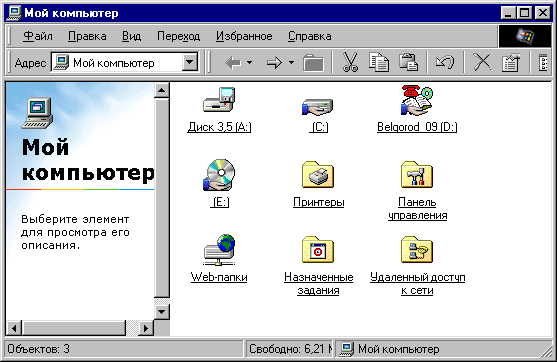The width and height of the screenshot is (557, 362).
Task: Click the Windows logo throbber icon
Action: pyautogui.click(x=525, y=36)
